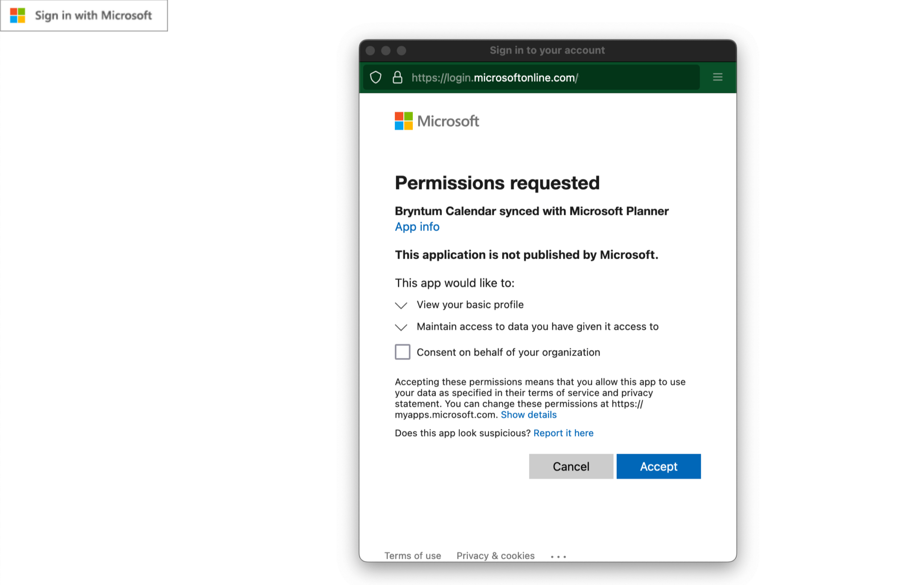924x585 pixels.
Task: Open the Privacy & cookies link
Action: click(x=495, y=556)
